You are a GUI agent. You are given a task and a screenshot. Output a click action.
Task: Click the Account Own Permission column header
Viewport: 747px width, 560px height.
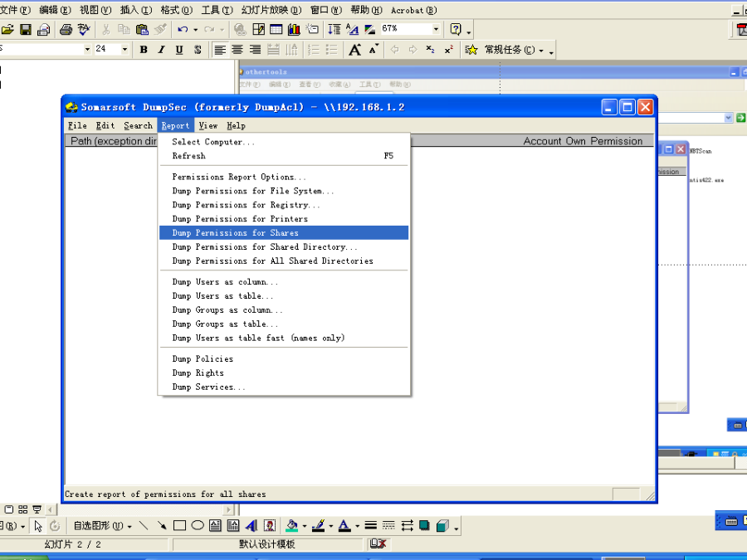pos(583,141)
